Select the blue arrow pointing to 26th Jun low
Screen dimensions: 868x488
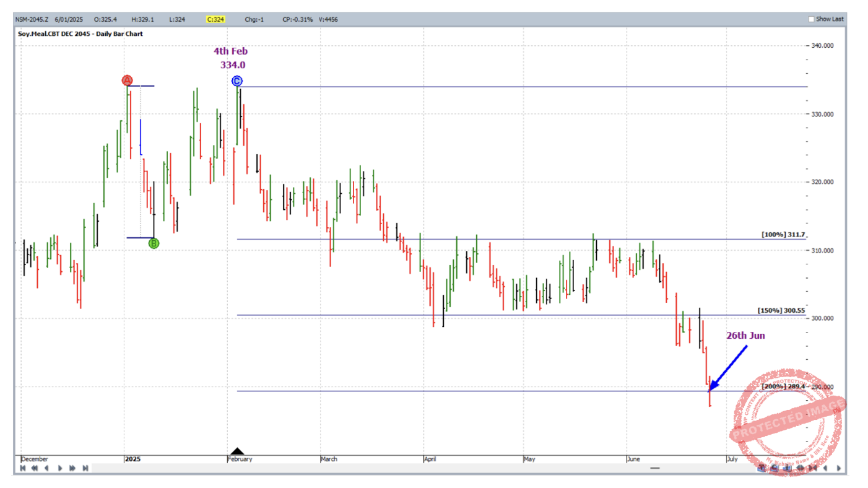tap(729, 367)
